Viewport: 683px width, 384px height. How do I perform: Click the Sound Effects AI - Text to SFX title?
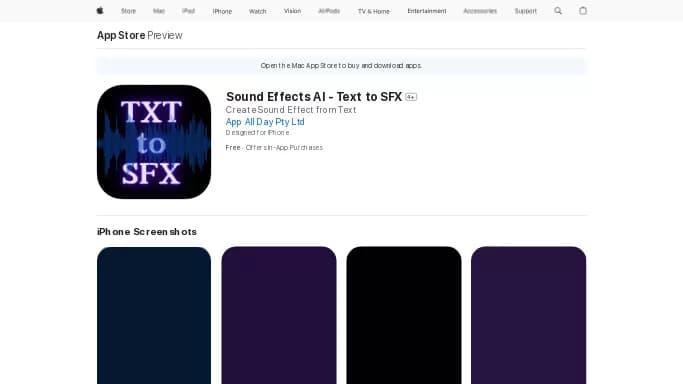point(314,97)
